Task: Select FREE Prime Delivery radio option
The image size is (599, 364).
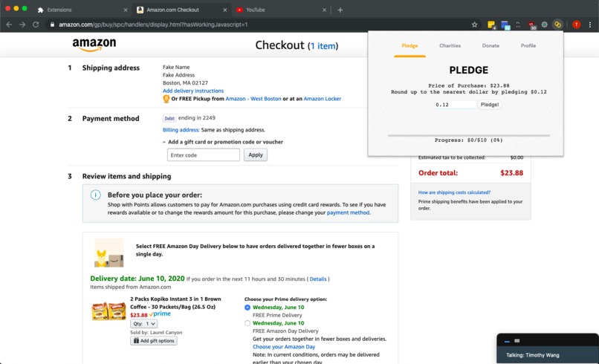Action: tap(247, 308)
